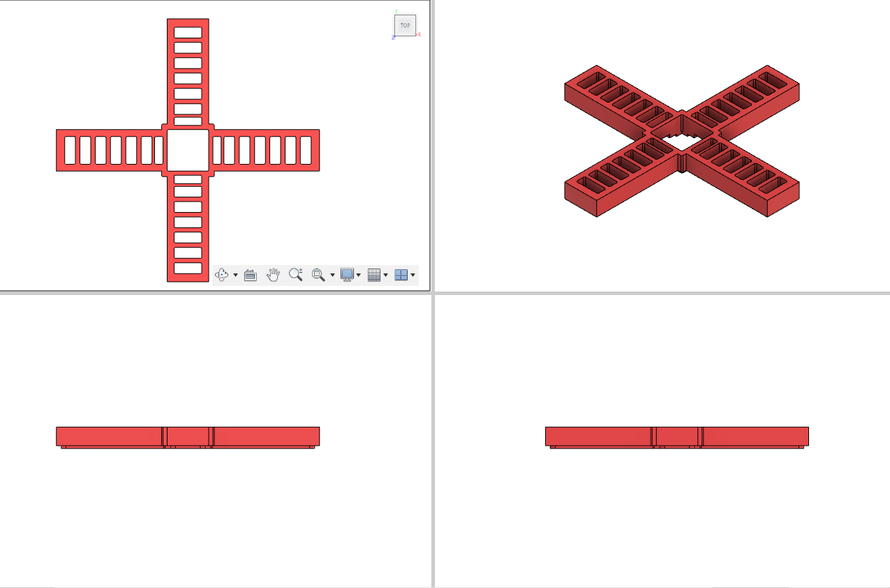Expand the Grid and Snaps dropdown arrow

[385, 276]
